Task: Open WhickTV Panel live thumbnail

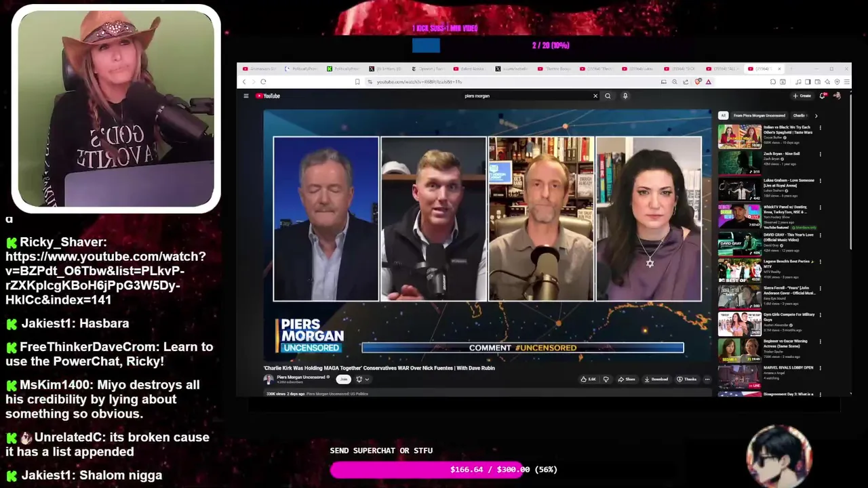Action: pos(739,216)
